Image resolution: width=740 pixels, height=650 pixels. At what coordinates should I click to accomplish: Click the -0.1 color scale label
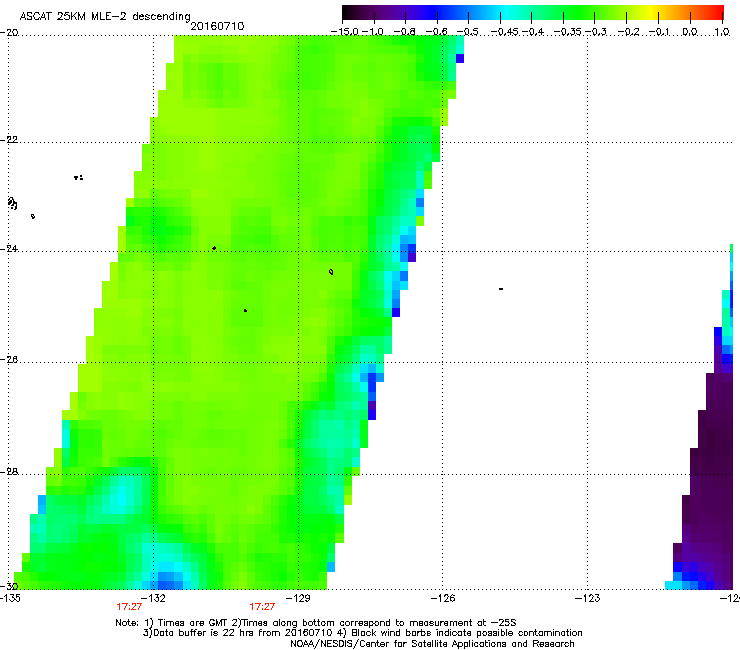659,32
